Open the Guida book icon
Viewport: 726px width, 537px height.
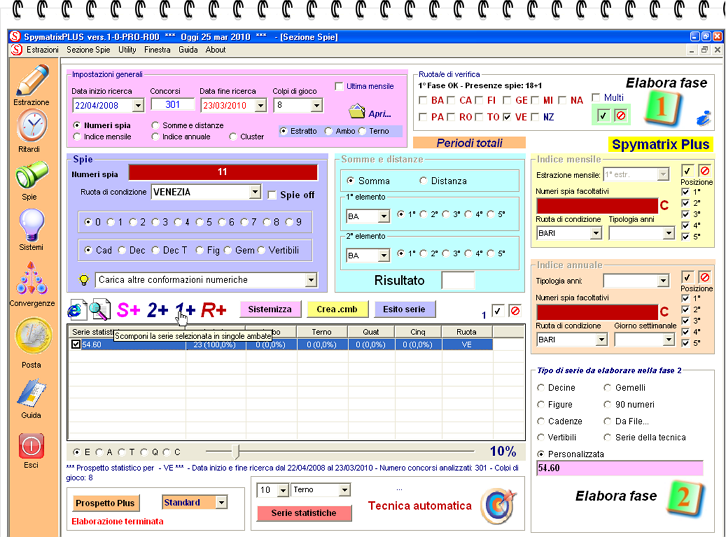(32, 393)
